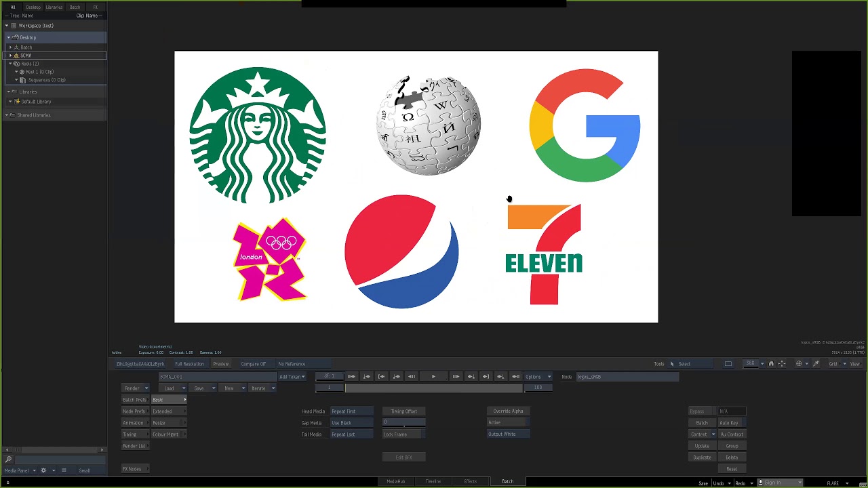The image size is (868, 488).
Task: Click the Shared Libraries folder icon
Action: (x=14, y=115)
